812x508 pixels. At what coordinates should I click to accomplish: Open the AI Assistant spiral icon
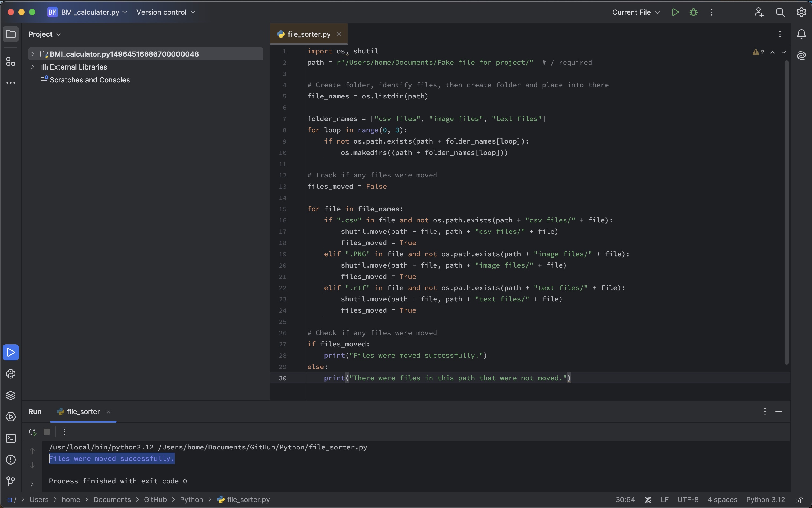tap(802, 56)
